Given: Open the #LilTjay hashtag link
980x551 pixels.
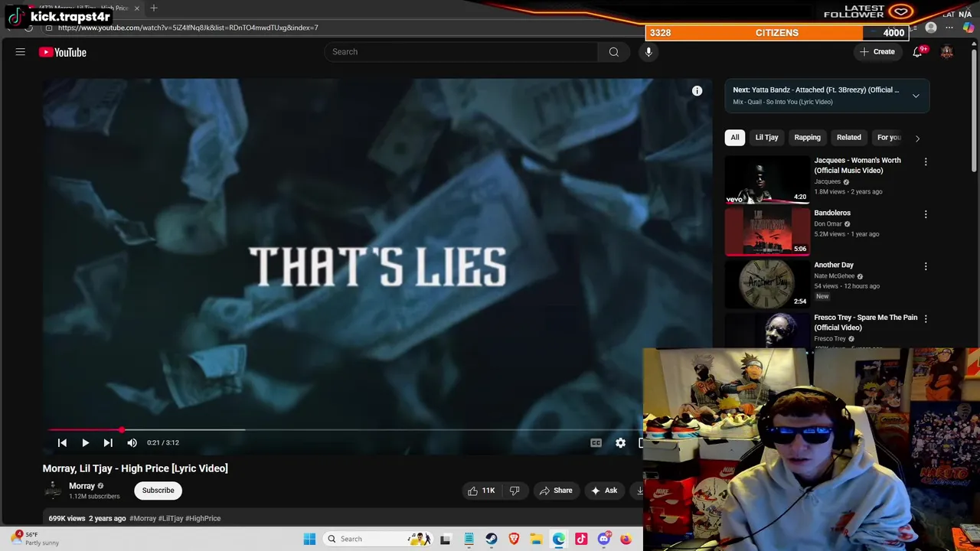Looking at the screenshot, I should (x=170, y=518).
